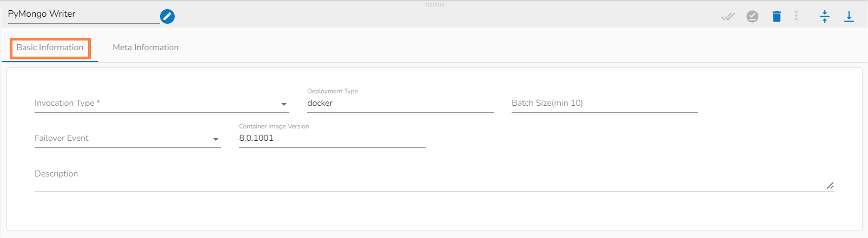Viewport: 868px width, 238px height.
Task: Click the circled checkmark save icon
Action: tap(752, 17)
